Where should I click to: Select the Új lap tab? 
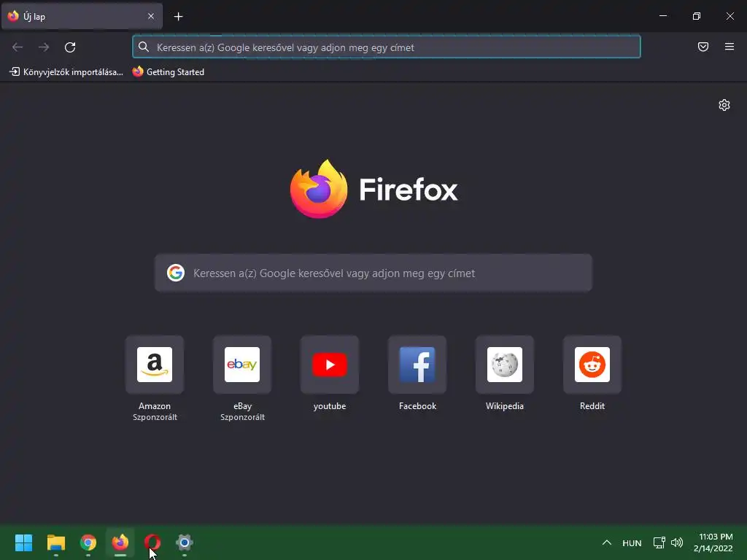(82, 16)
